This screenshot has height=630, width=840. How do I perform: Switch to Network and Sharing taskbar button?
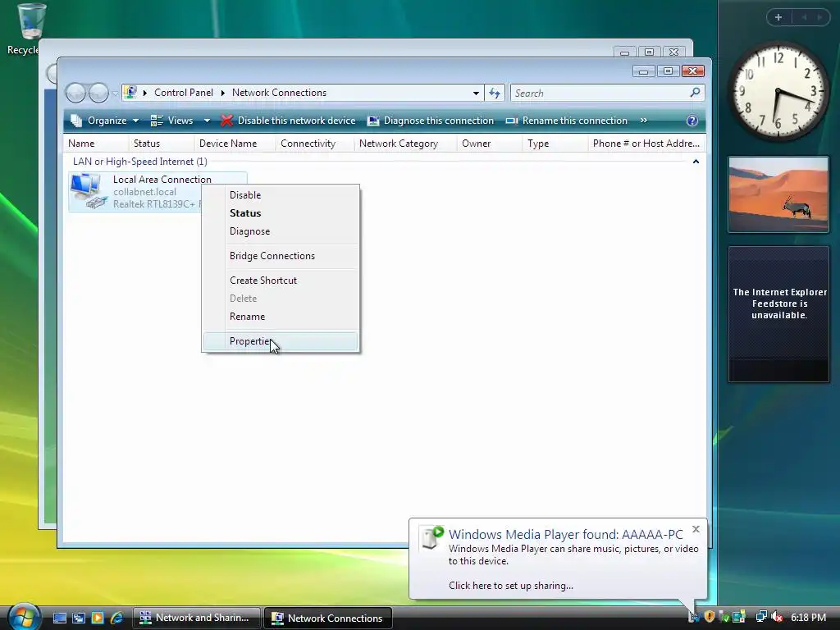(x=197, y=618)
